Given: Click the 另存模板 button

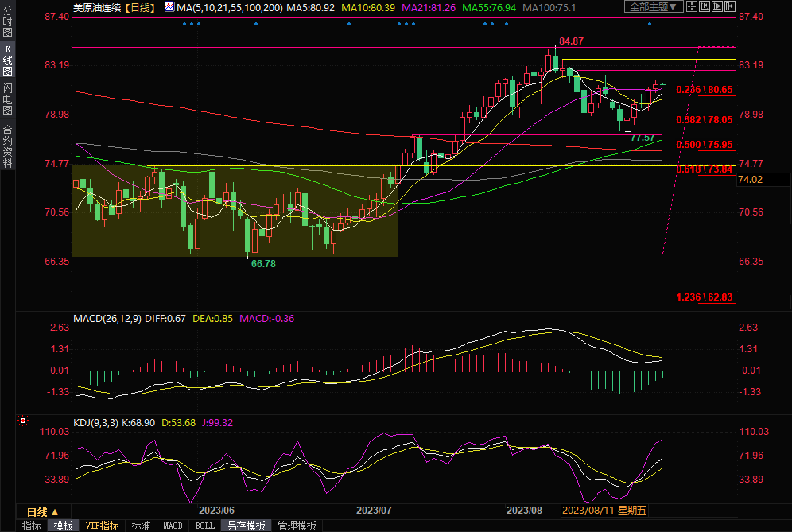Looking at the screenshot, I should click(247, 526).
